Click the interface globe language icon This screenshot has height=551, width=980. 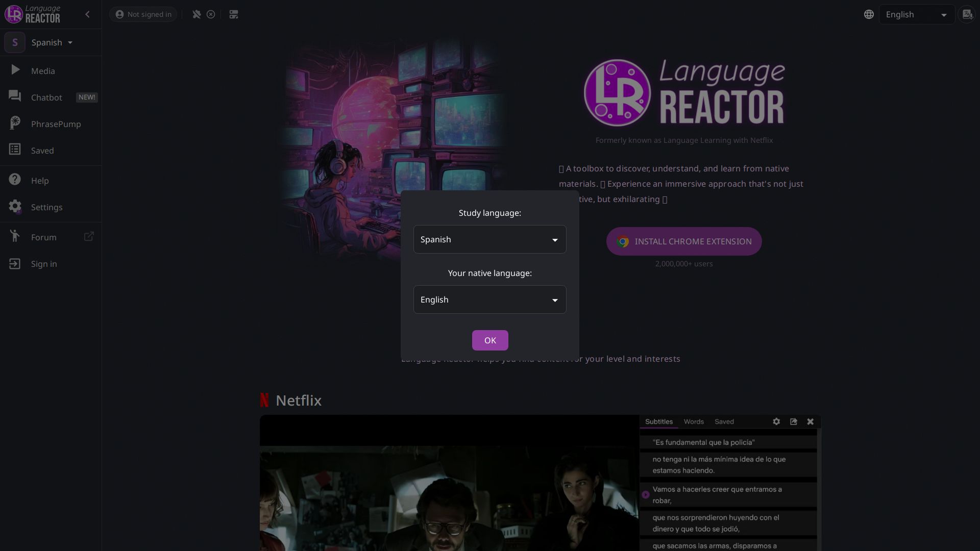click(869, 14)
